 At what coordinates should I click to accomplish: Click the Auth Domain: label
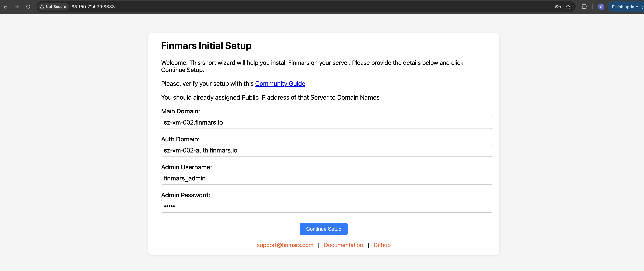180,139
